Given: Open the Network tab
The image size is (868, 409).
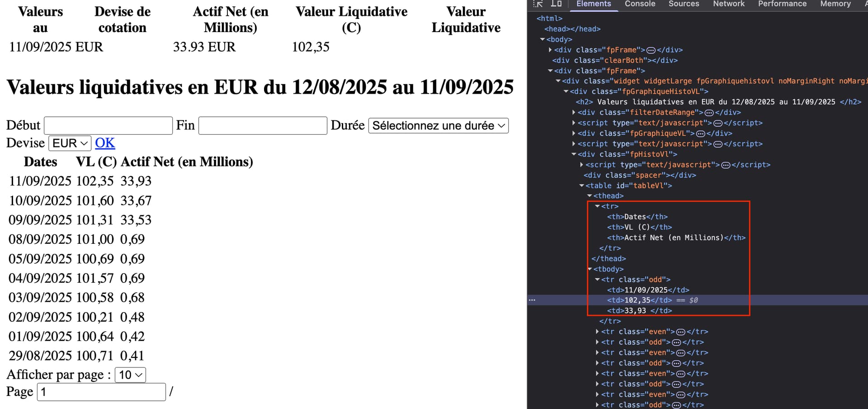Looking at the screenshot, I should click(x=728, y=4).
